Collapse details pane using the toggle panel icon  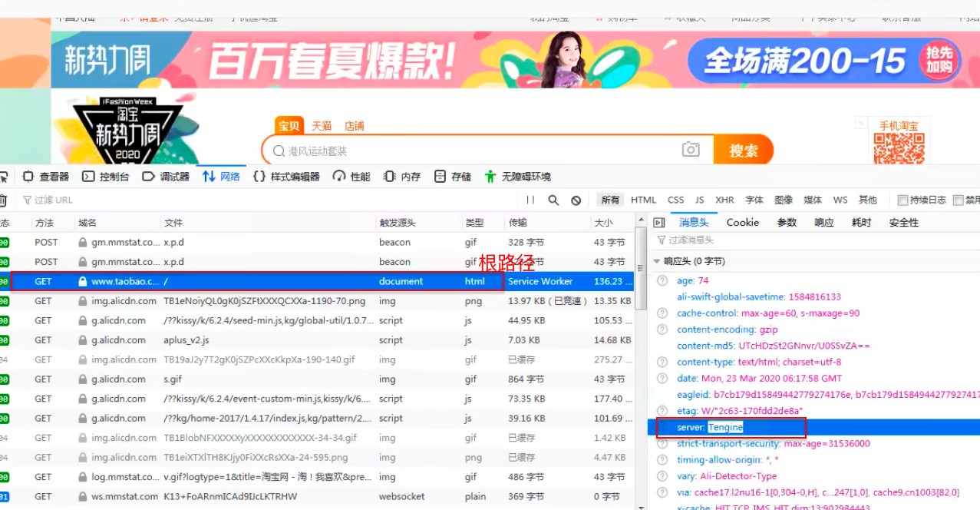(658, 223)
